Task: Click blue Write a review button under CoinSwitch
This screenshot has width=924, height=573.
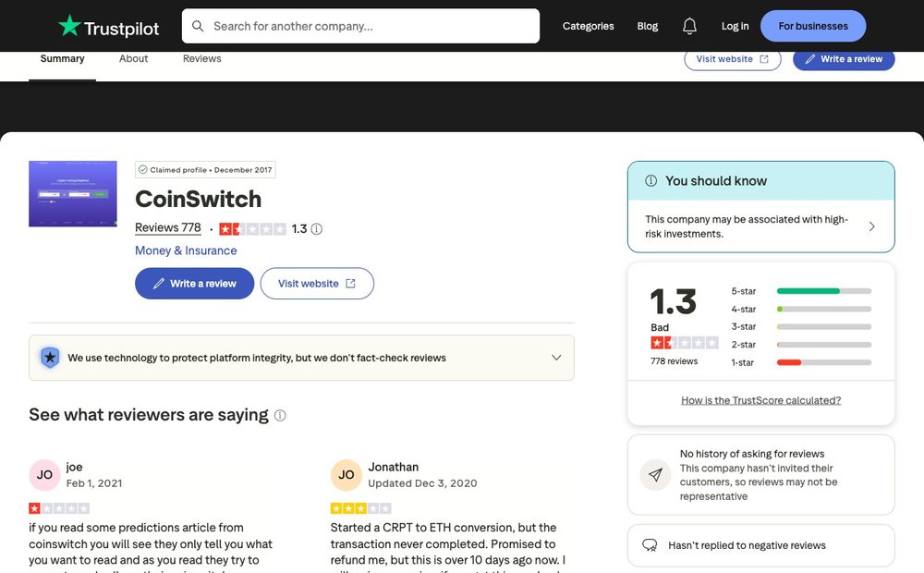Action: click(194, 284)
